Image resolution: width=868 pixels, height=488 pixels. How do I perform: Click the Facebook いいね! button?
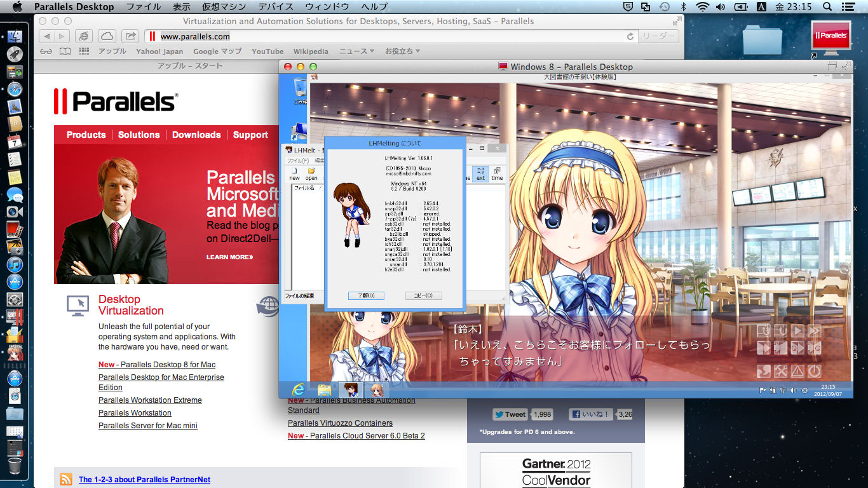(x=590, y=414)
